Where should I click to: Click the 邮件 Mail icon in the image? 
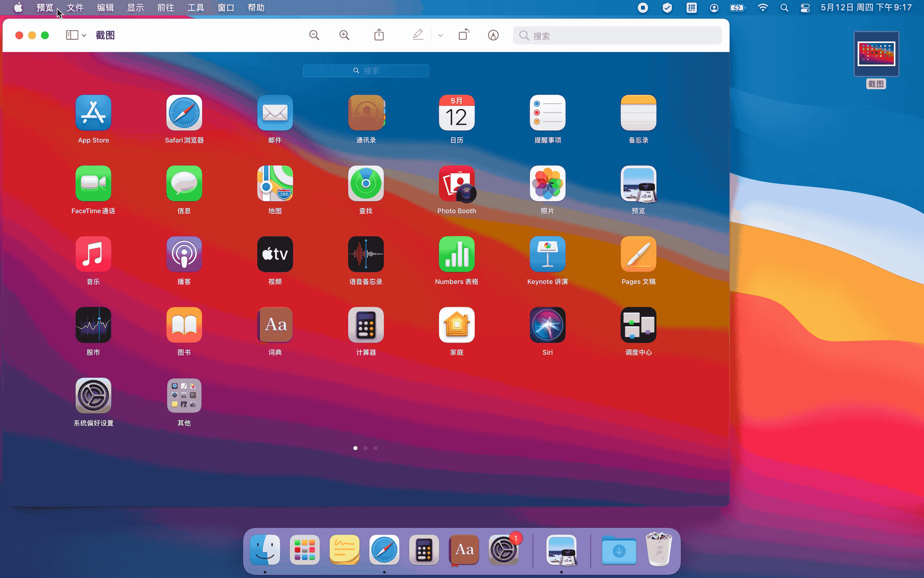pos(275,113)
